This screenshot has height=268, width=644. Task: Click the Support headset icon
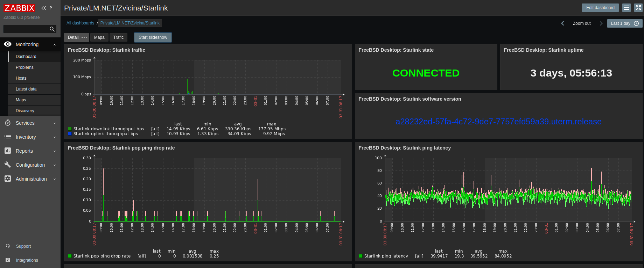(x=8, y=246)
